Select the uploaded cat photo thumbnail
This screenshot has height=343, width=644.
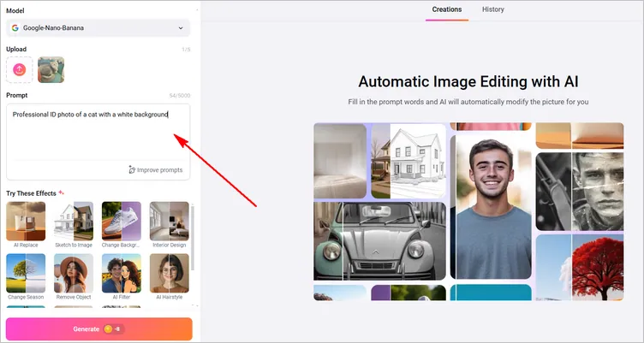pyautogui.click(x=51, y=70)
